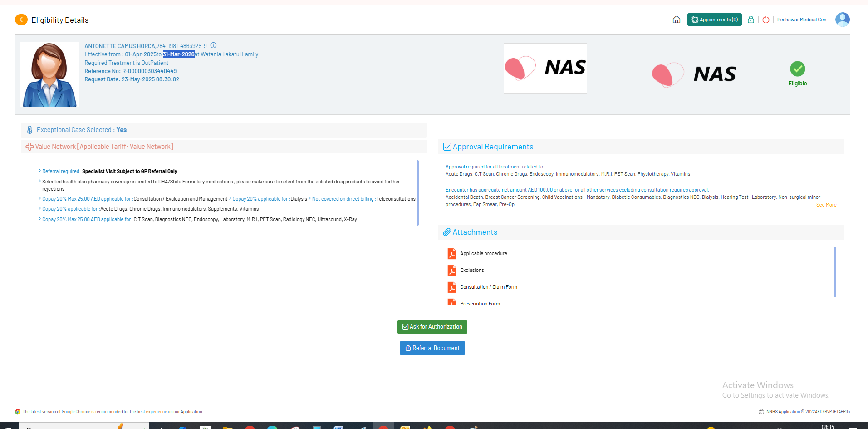The width and height of the screenshot is (868, 429).
Task: Open the home icon in header
Action: coord(676,20)
